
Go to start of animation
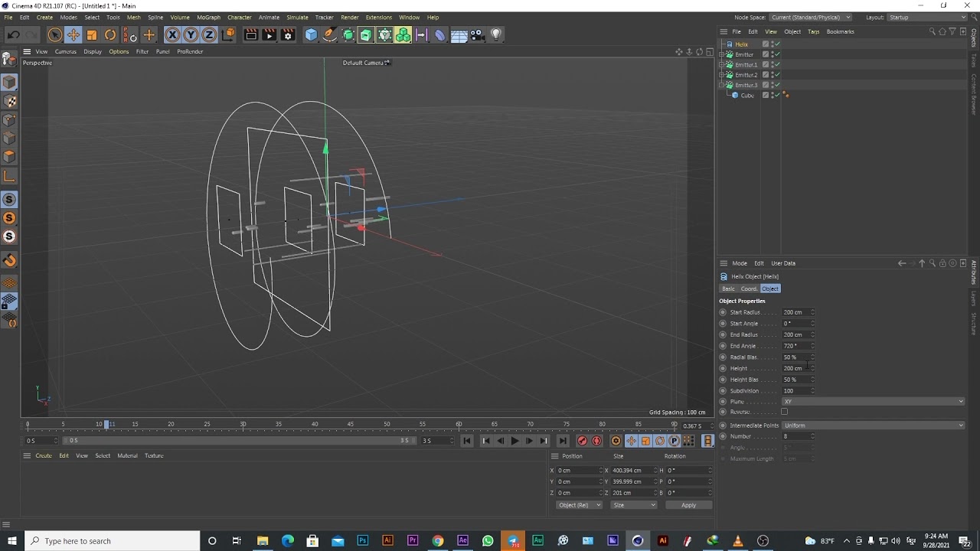click(467, 441)
